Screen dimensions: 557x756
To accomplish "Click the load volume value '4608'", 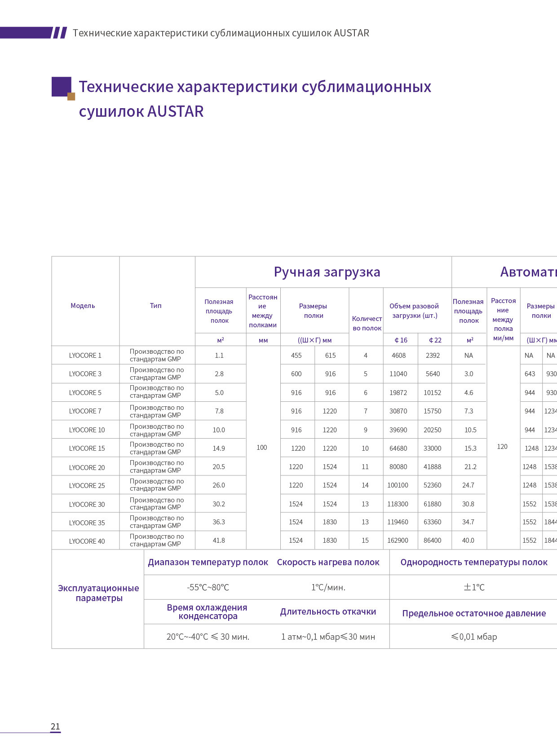I will pos(399,356).
